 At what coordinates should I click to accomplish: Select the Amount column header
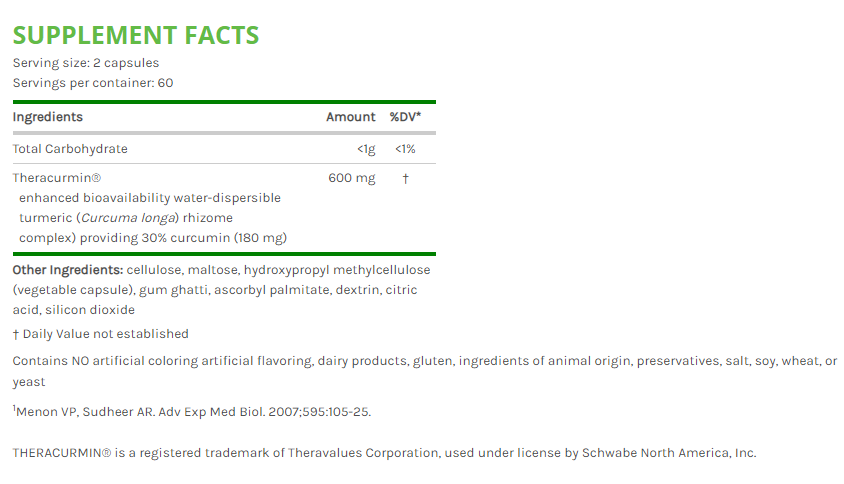tap(351, 117)
